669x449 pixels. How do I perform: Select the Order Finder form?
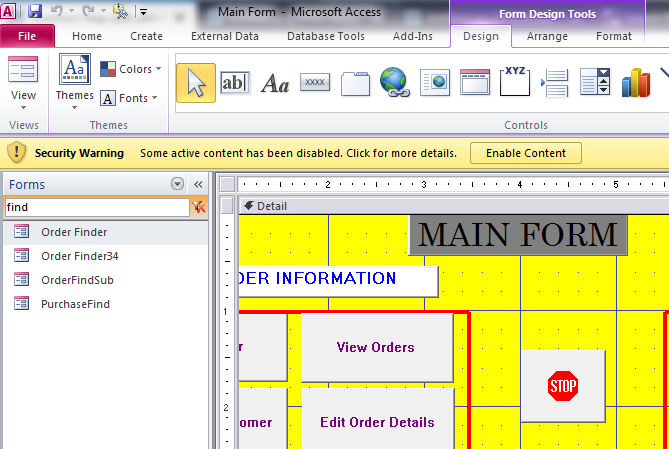pos(105,232)
